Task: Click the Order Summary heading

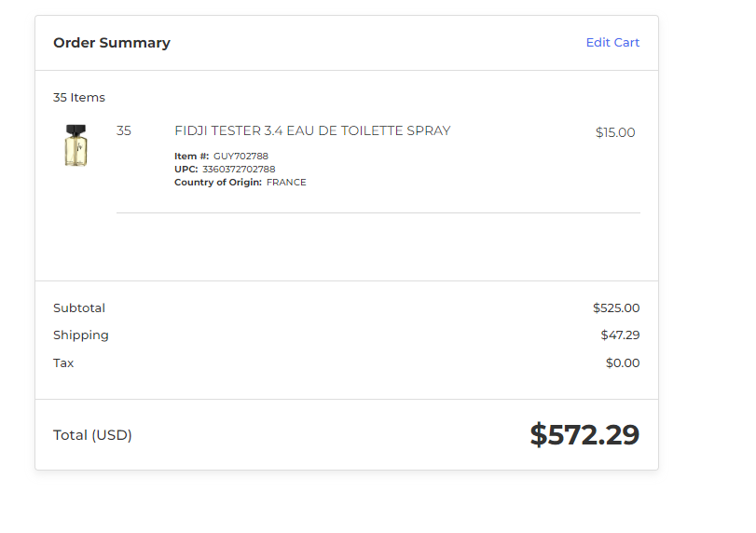Action: tap(112, 43)
